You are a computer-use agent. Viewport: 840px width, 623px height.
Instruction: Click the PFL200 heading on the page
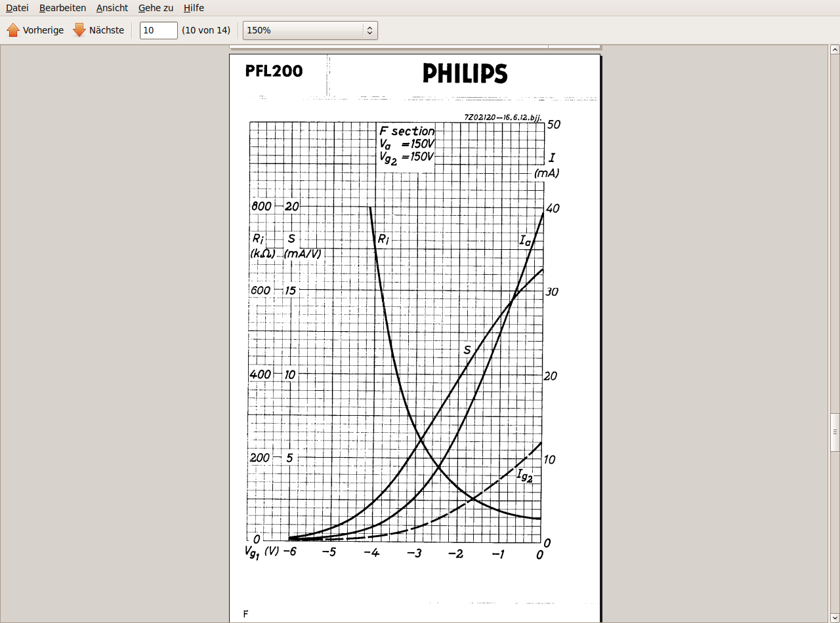(274, 71)
